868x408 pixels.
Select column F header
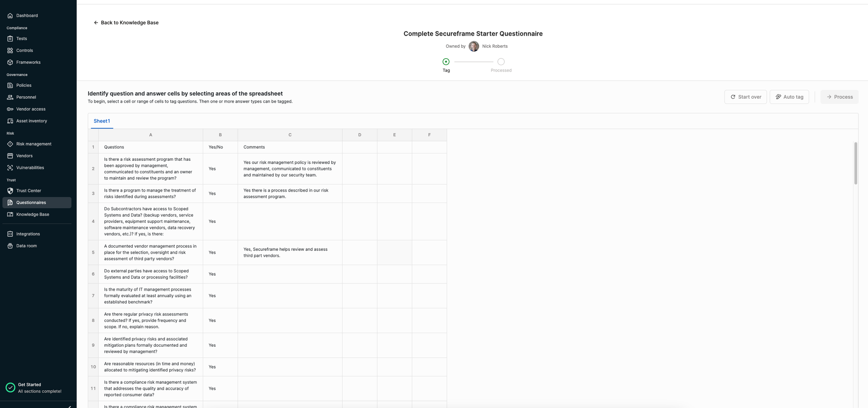pyautogui.click(x=429, y=135)
